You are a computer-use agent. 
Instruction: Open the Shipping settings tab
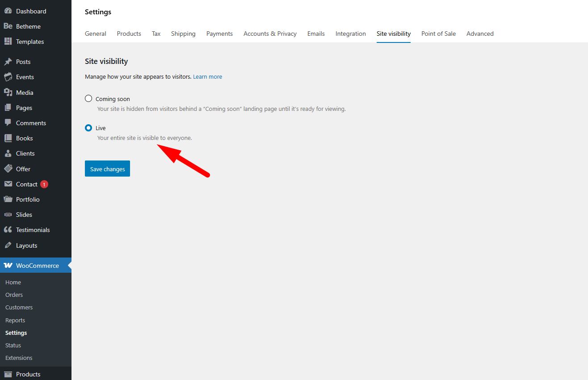click(183, 34)
